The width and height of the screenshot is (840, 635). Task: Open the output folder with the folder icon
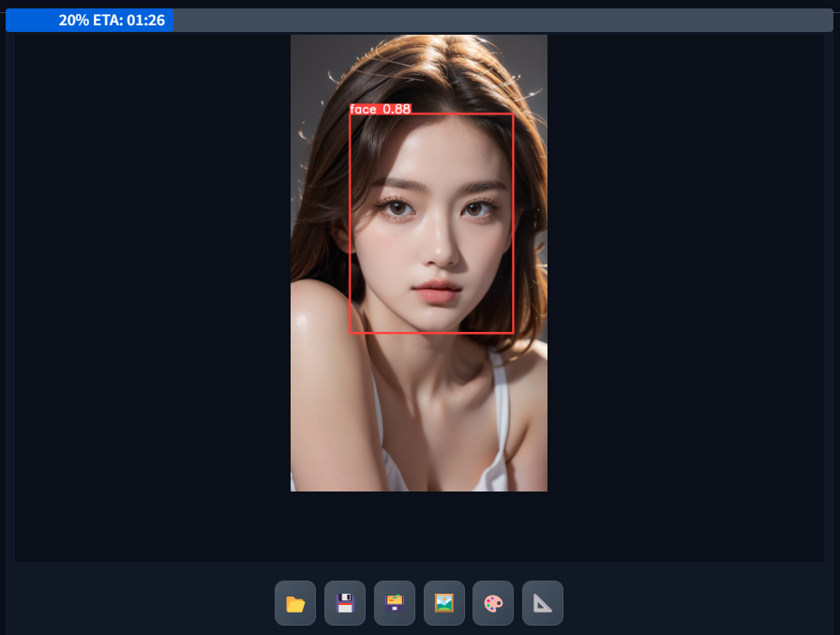(295, 603)
